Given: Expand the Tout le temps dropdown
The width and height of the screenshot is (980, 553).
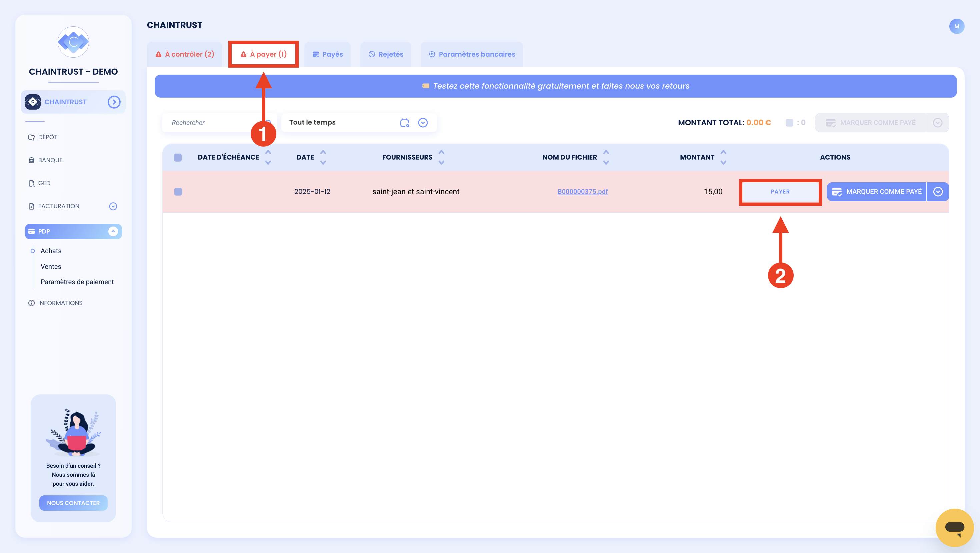Looking at the screenshot, I should tap(423, 123).
